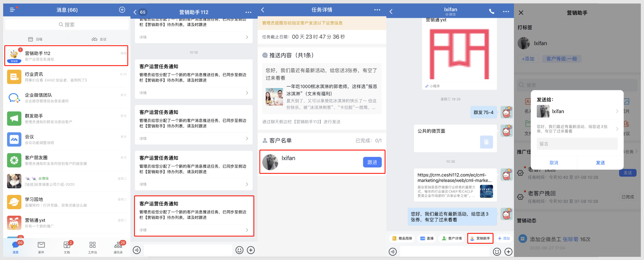The image size is (644, 260).
Task: Open the 学习园地 planet icon
Action: point(14,202)
